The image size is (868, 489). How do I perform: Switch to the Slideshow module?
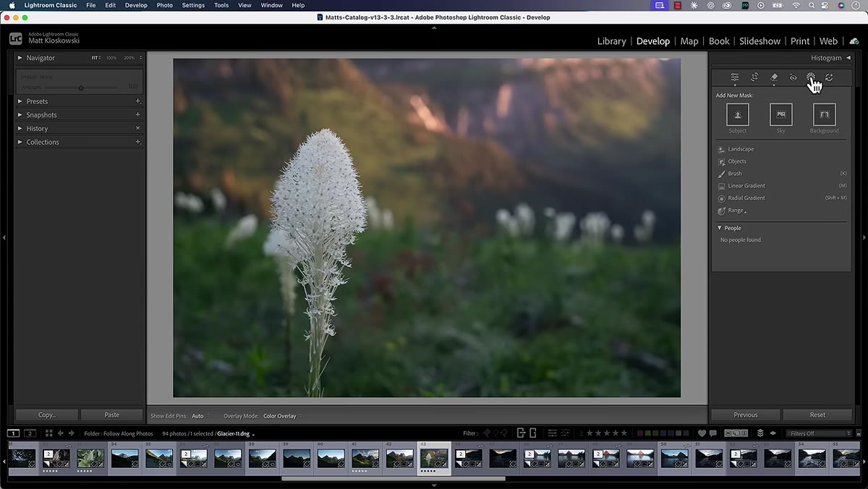[x=759, y=41]
